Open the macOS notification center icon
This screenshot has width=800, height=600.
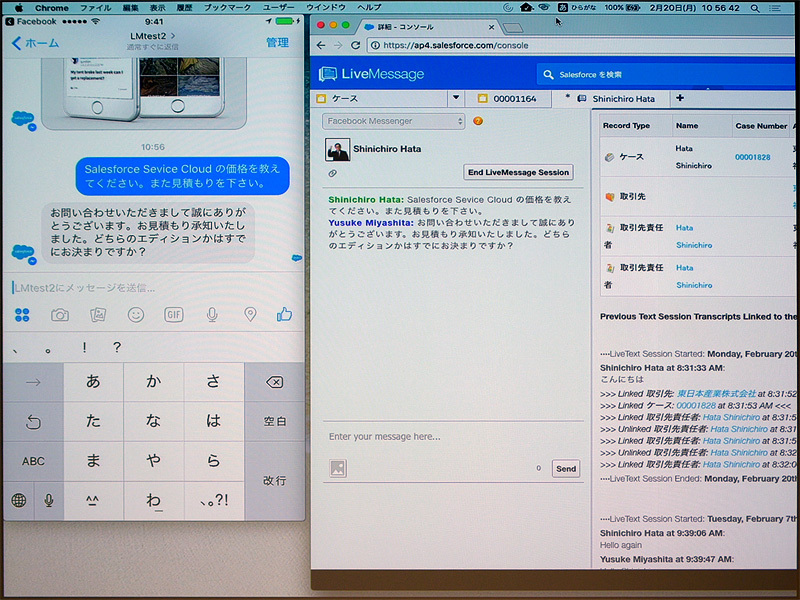pos(775,8)
